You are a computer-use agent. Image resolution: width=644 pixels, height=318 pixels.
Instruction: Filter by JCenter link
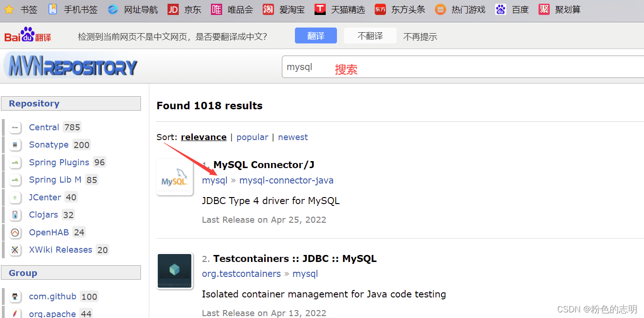coord(45,198)
